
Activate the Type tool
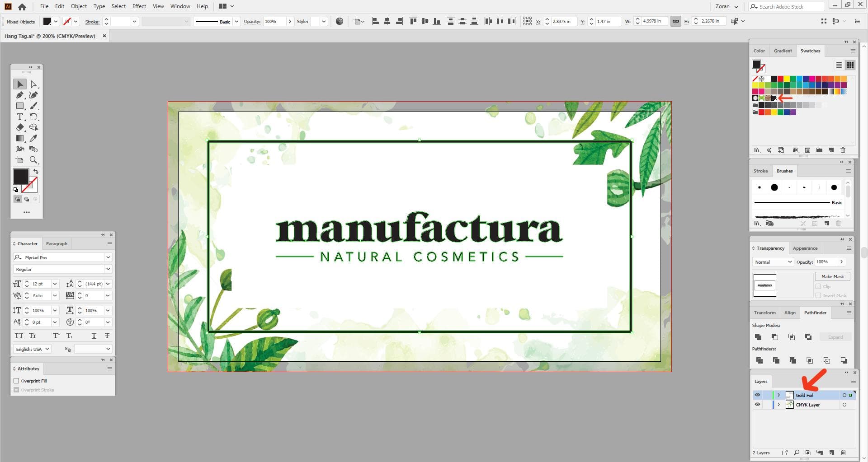click(x=20, y=117)
